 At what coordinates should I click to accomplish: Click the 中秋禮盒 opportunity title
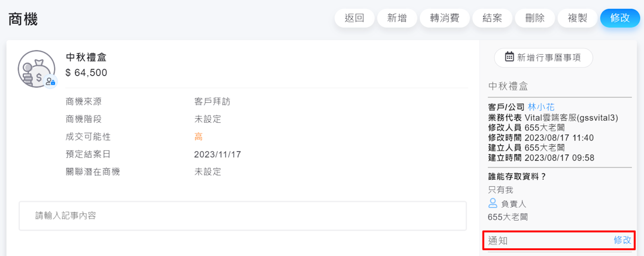click(86, 57)
